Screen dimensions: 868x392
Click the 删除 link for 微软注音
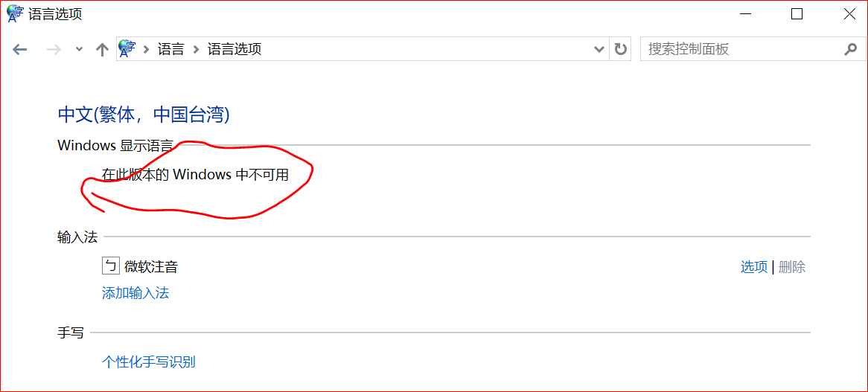792,267
